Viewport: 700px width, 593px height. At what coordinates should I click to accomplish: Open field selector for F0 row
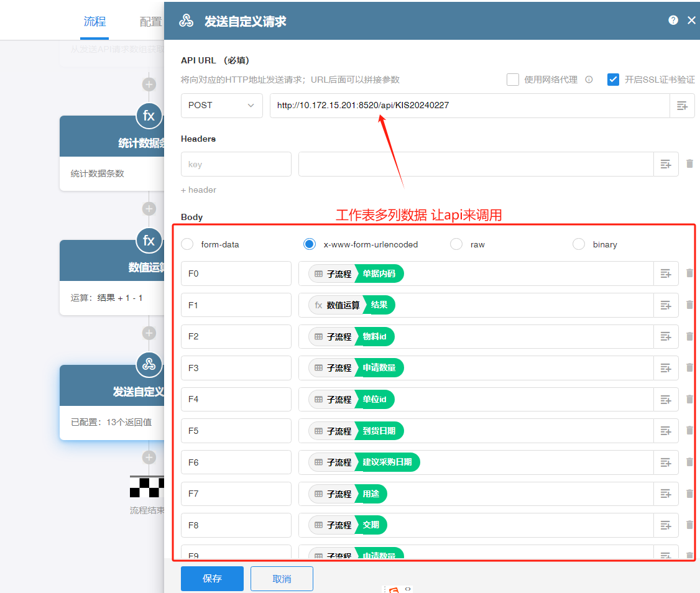(x=666, y=274)
